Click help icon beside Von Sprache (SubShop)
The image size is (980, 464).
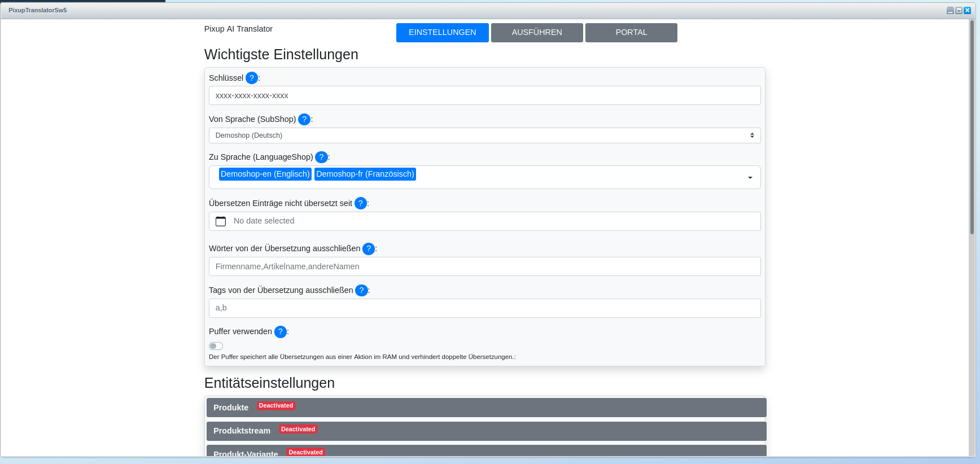coord(304,119)
